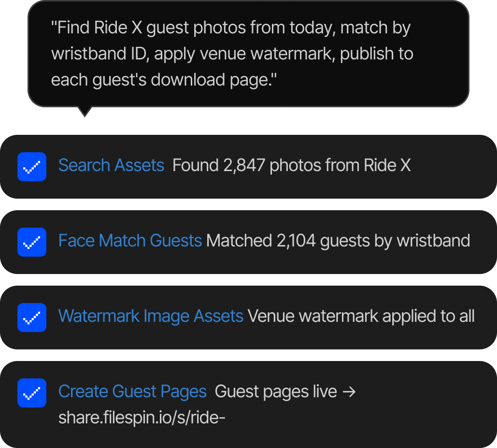Click the Create Guest Pages checkmark icon
The height and width of the screenshot is (448, 497).
[x=31, y=393]
